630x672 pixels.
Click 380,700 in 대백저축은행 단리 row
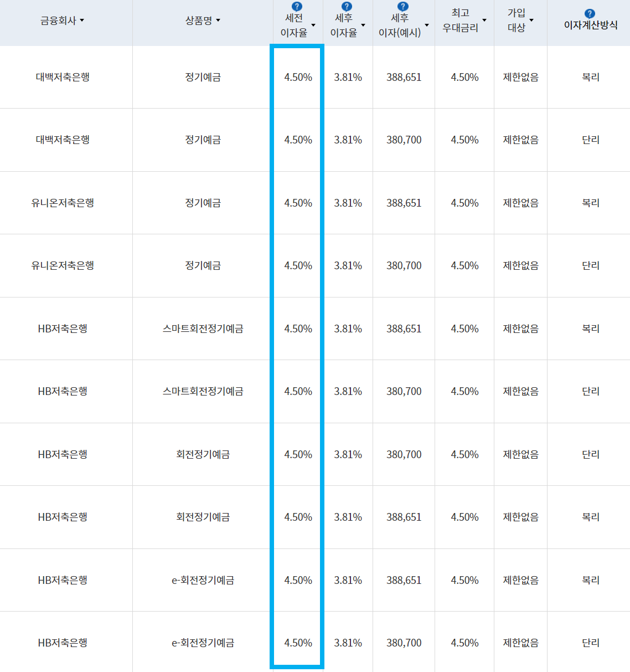(404, 140)
